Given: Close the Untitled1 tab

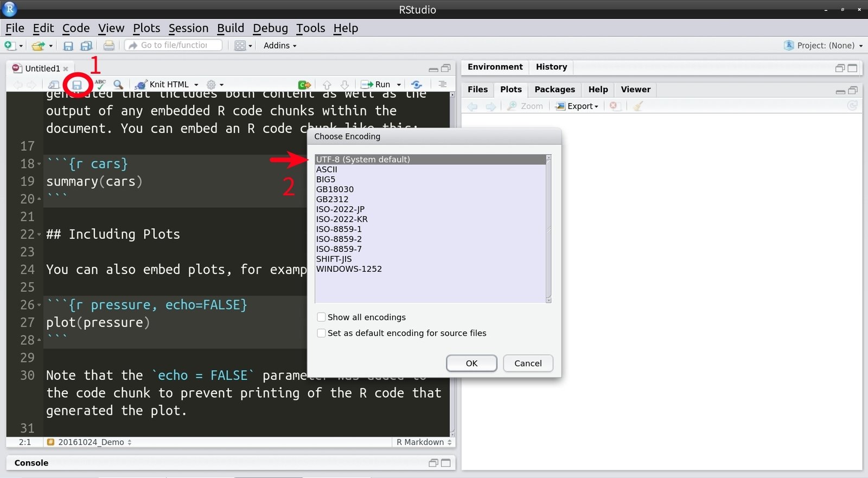Looking at the screenshot, I should [x=66, y=69].
